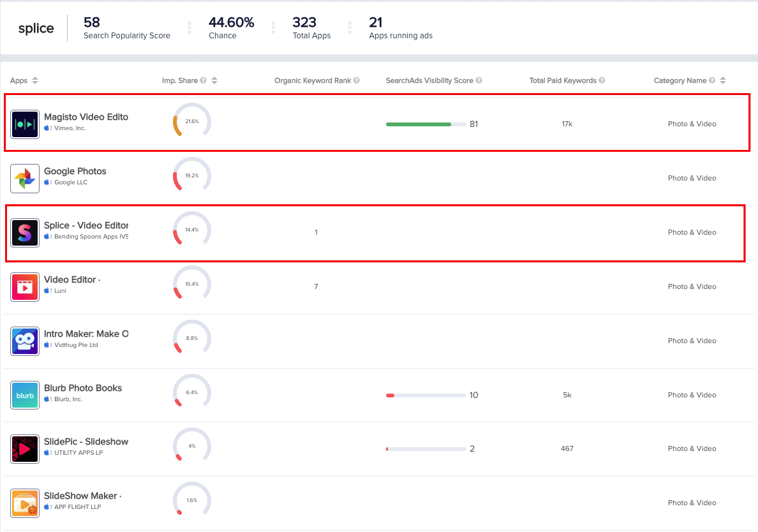
Task: Click the Apps column header
Action: point(19,80)
